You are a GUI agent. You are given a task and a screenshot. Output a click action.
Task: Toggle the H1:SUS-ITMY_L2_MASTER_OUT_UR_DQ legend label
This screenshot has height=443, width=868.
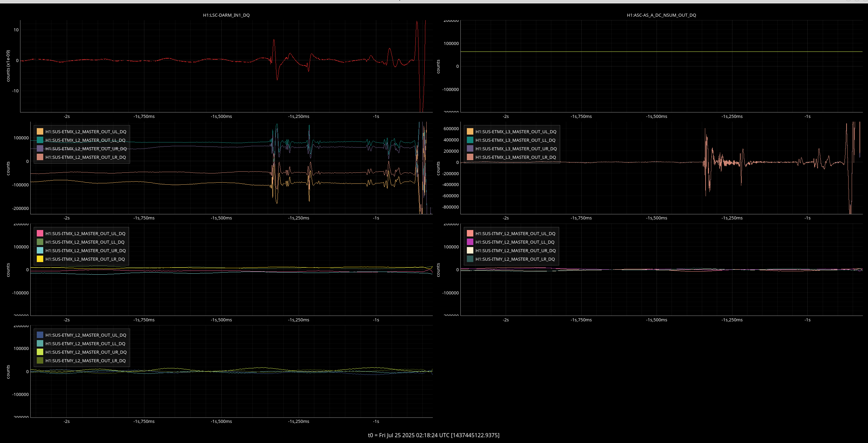pos(516,250)
